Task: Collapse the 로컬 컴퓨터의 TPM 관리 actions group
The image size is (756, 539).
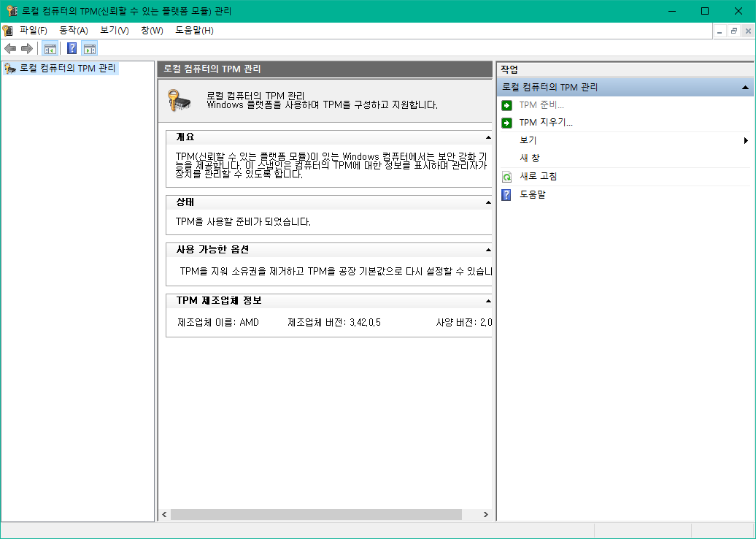Action: (745, 88)
